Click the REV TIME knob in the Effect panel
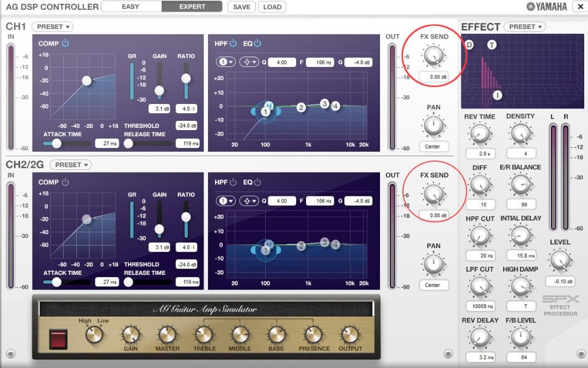Image resolution: width=588 pixels, height=368 pixels. pos(479,133)
